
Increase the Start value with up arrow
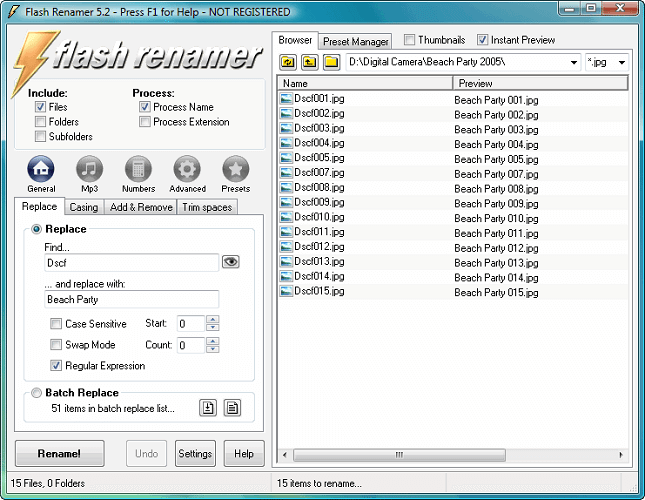point(212,319)
